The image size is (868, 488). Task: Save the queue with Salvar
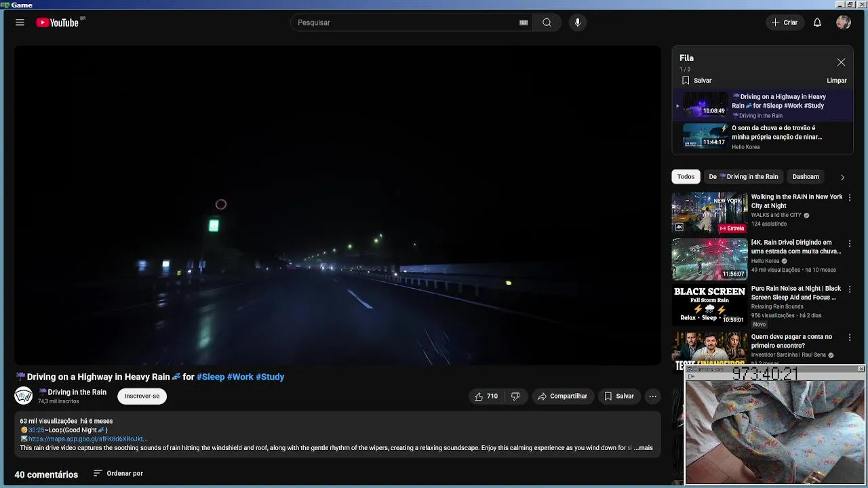pyautogui.click(x=696, y=80)
